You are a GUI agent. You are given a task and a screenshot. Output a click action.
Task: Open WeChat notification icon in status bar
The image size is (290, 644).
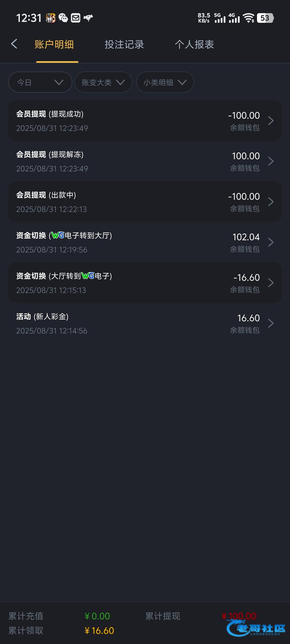tap(63, 18)
